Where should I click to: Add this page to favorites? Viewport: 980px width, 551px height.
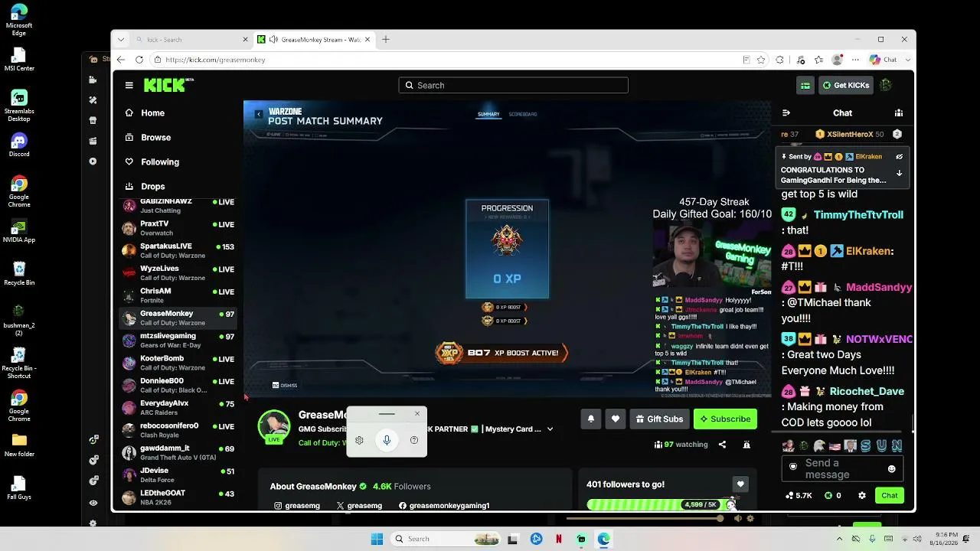pyautogui.click(x=761, y=60)
